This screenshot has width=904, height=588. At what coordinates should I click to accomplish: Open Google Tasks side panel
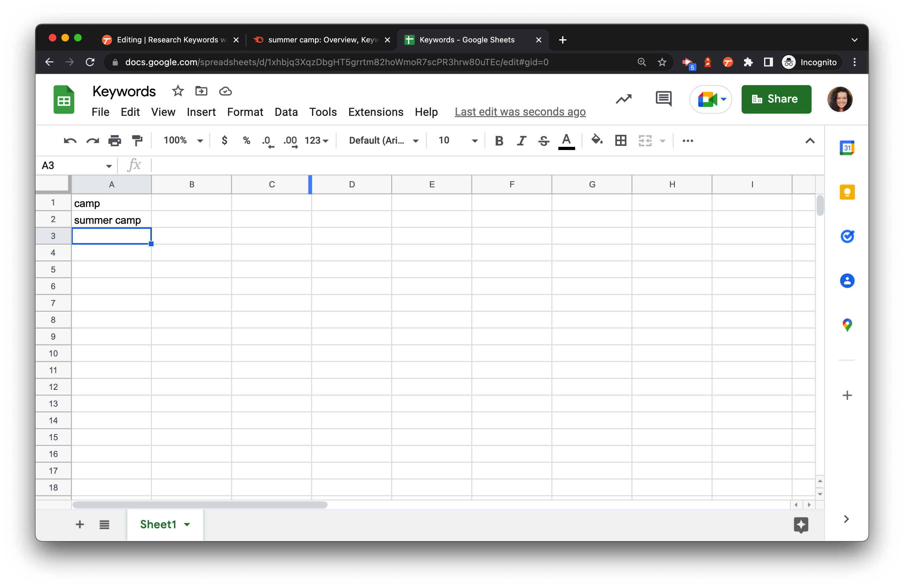point(847,236)
